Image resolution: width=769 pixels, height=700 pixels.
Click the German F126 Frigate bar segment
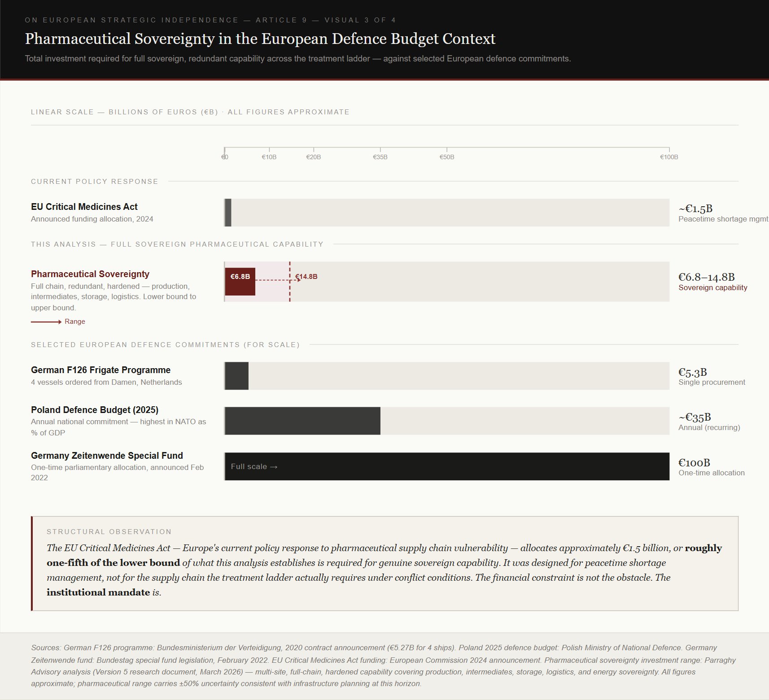click(236, 376)
